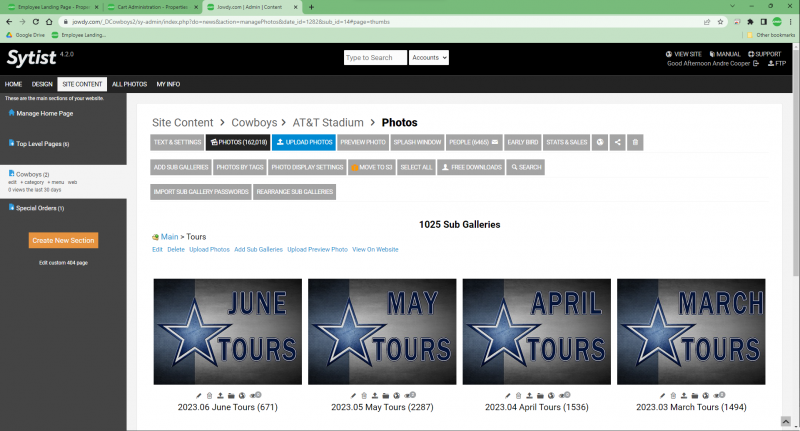The width and height of the screenshot is (800, 431).
Task: Click the Create New Section button
Action: pyautogui.click(x=63, y=240)
